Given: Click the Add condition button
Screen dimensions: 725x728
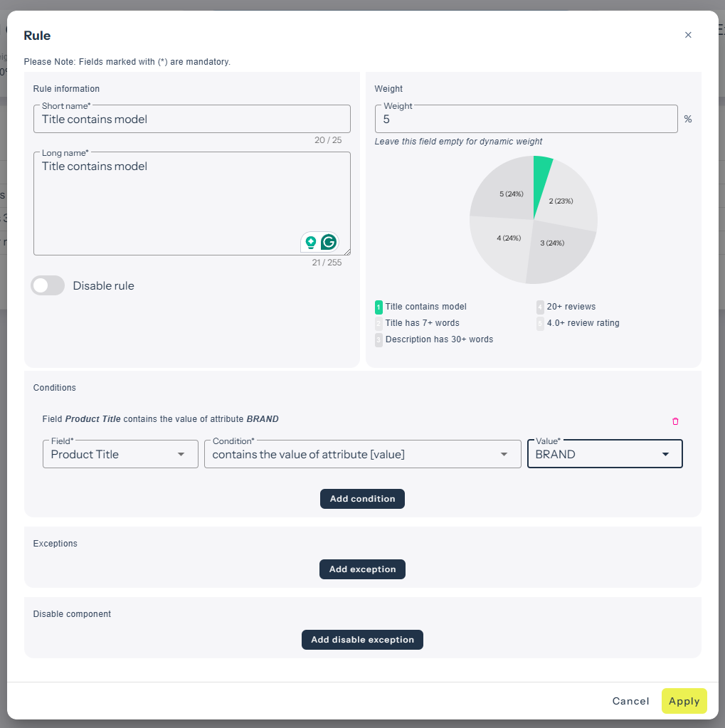Looking at the screenshot, I should point(362,499).
